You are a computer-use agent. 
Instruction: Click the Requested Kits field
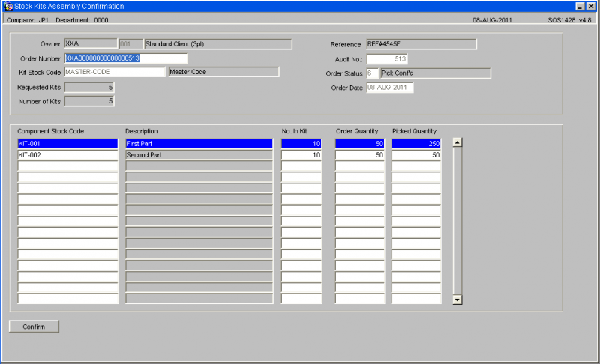[89, 87]
